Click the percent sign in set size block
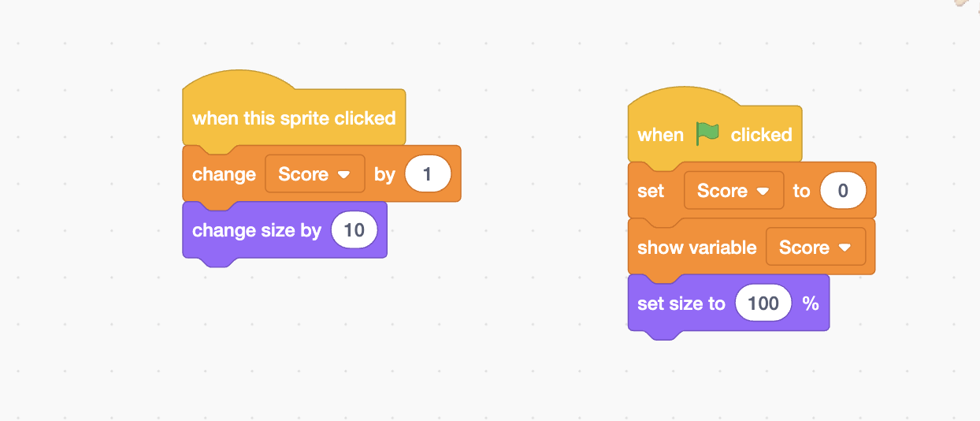 811,304
